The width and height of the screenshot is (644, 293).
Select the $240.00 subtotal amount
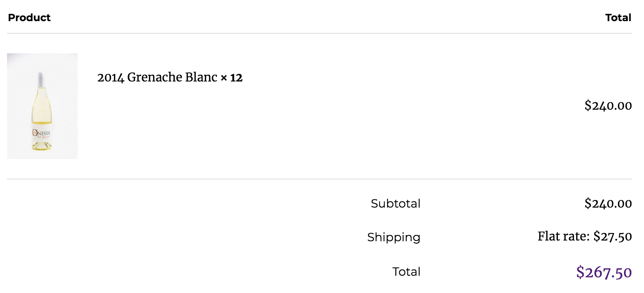click(608, 203)
